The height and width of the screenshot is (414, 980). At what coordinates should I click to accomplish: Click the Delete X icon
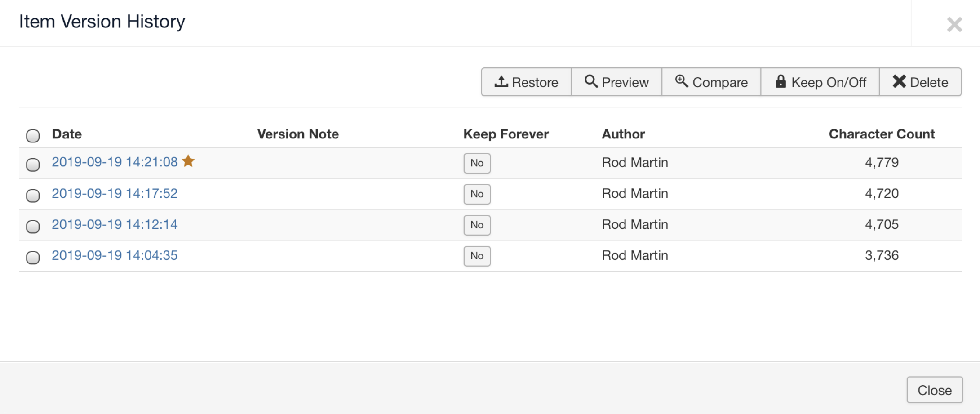(899, 81)
